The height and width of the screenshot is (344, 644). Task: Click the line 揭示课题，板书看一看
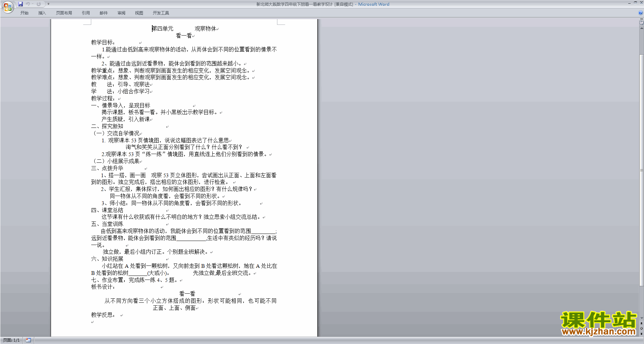click(160, 112)
